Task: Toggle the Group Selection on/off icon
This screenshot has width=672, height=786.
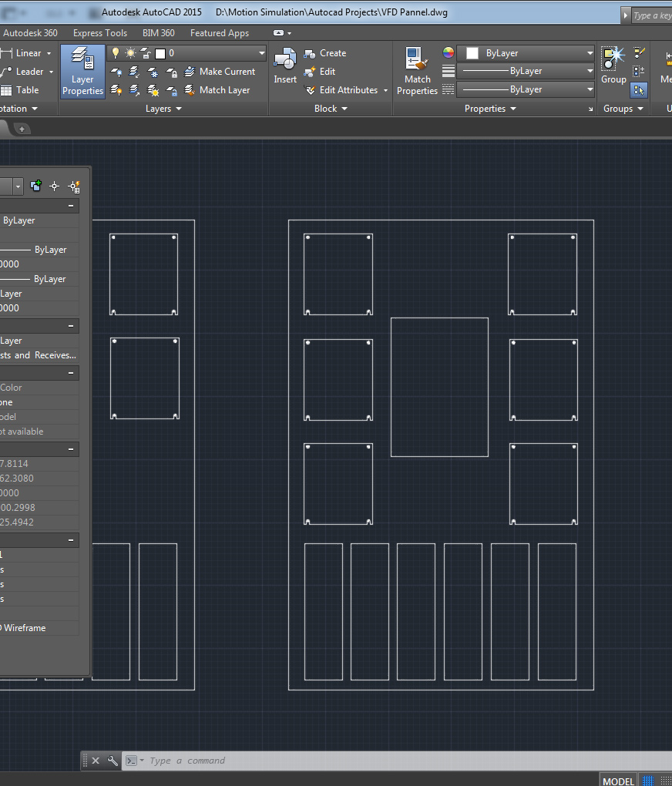Action: (x=639, y=90)
